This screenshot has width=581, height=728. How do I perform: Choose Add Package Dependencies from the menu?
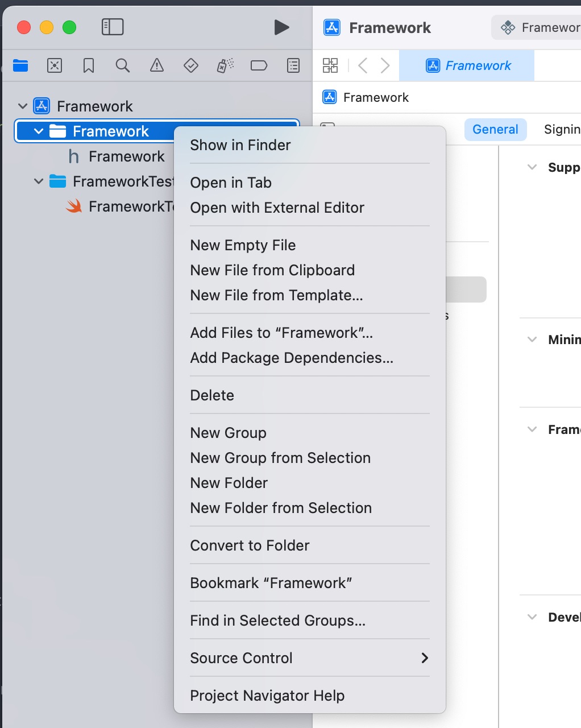point(292,358)
